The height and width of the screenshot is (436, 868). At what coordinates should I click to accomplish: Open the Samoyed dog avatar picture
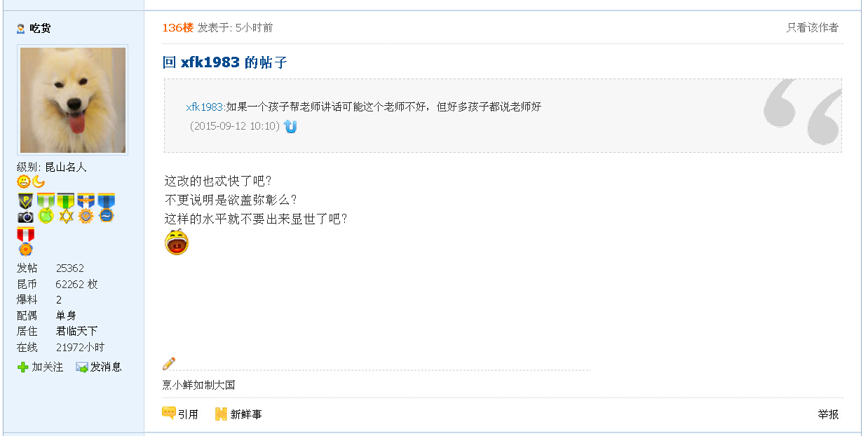click(73, 100)
